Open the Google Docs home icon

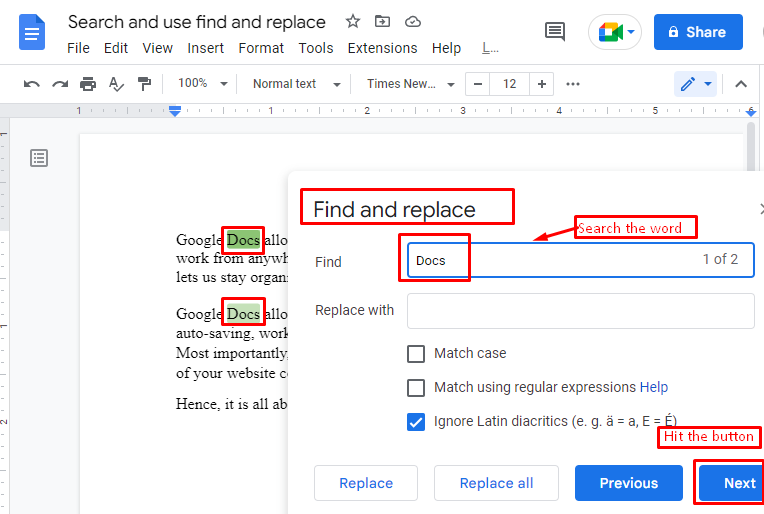(32, 32)
